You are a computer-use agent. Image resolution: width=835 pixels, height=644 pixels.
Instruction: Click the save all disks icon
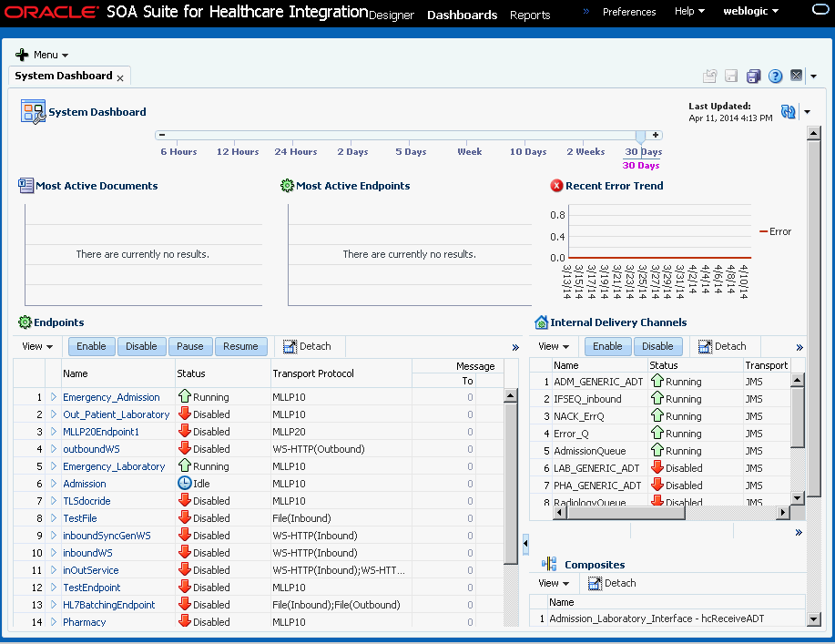coord(754,77)
